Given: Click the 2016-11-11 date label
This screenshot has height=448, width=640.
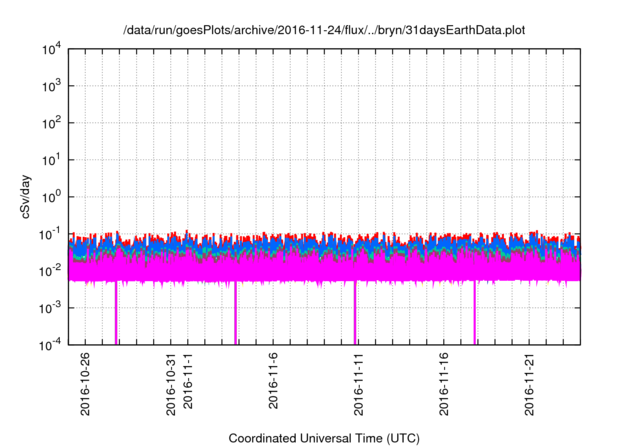Looking at the screenshot, I should pos(358,384).
